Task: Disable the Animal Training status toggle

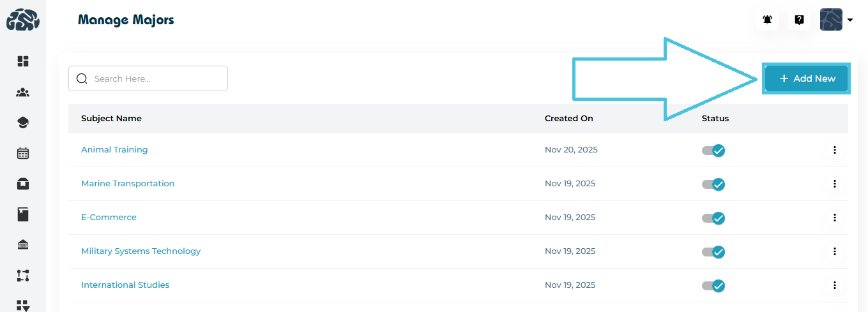Action: click(713, 151)
